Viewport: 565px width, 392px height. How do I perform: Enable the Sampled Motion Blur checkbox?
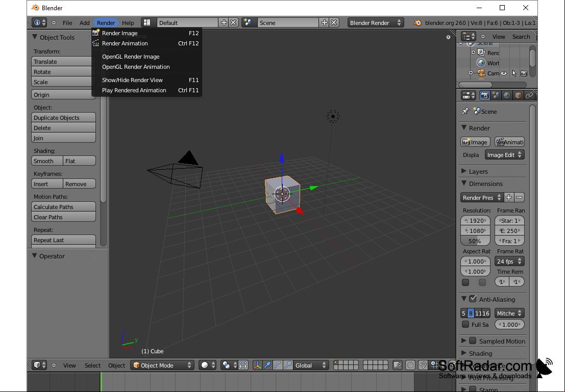point(473,341)
